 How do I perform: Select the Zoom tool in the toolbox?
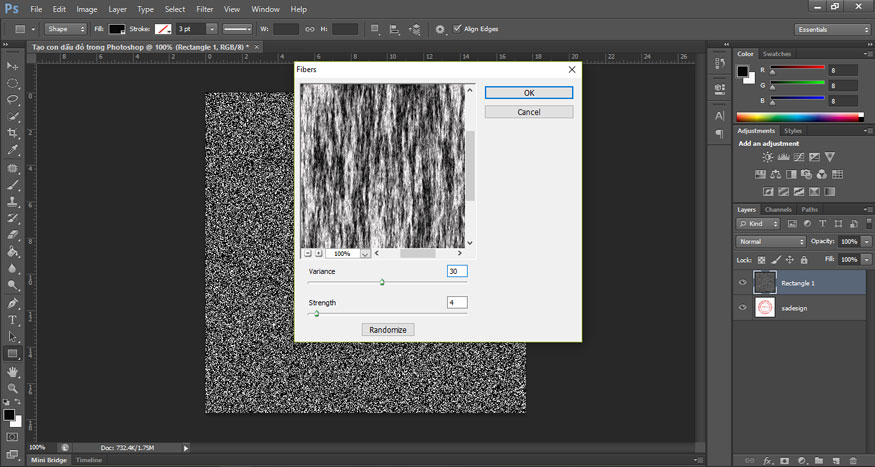point(12,388)
